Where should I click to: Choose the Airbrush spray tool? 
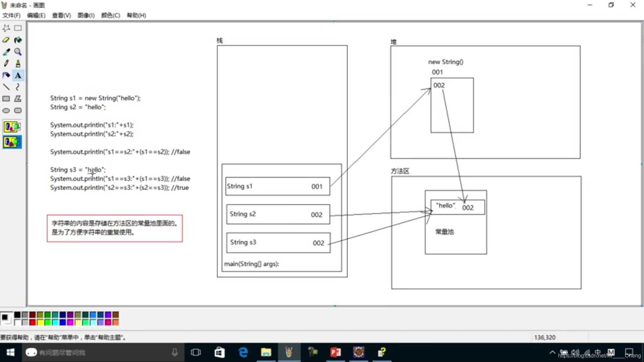[x=6, y=75]
